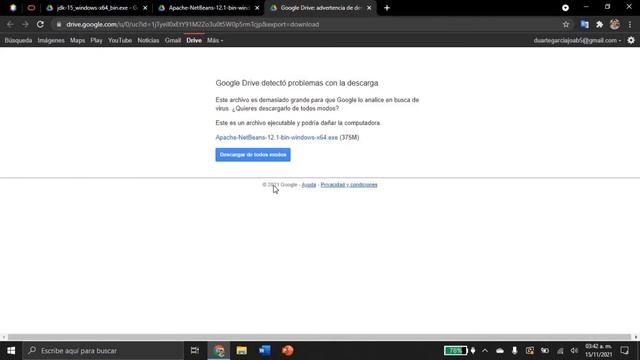Screen dimensions: 640x360
Task: Show hidden system tray icons
Action: click(485, 351)
